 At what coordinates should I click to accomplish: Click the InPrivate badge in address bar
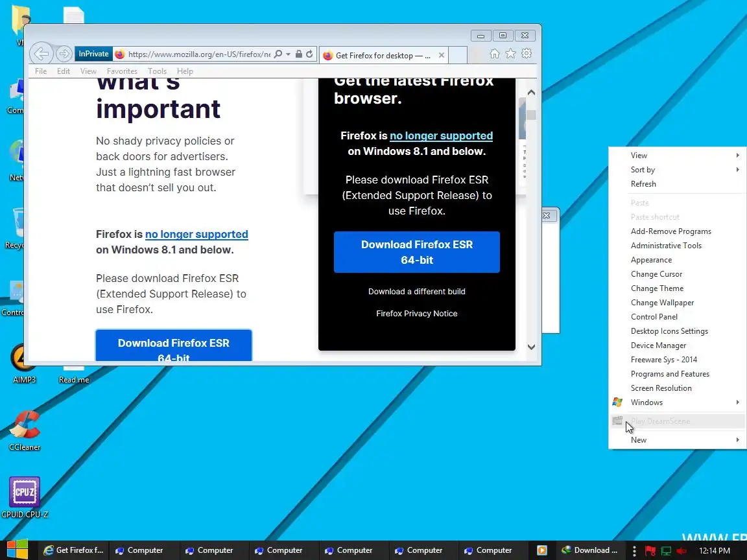click(93, 54)
